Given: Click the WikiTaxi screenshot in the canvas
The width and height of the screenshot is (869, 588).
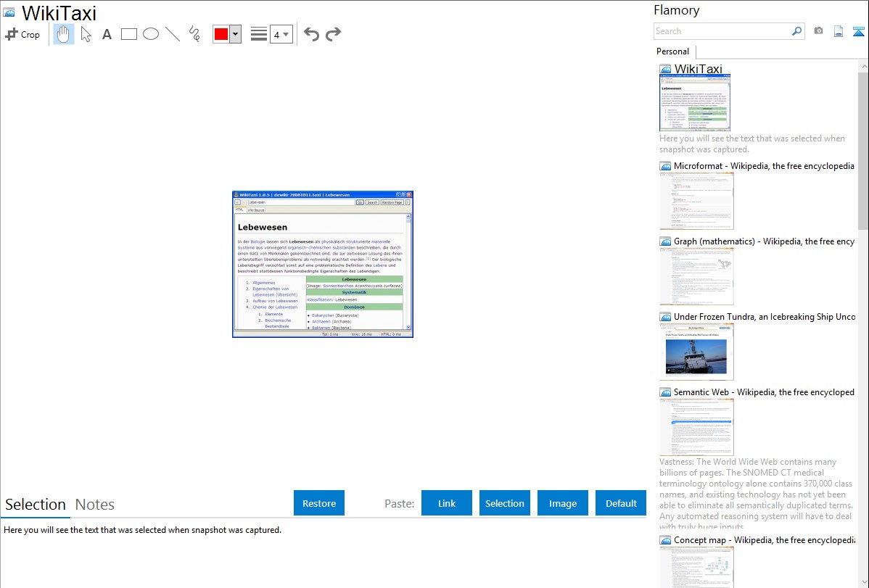Looking at the screenshot, I should click(x=323, y=265).
